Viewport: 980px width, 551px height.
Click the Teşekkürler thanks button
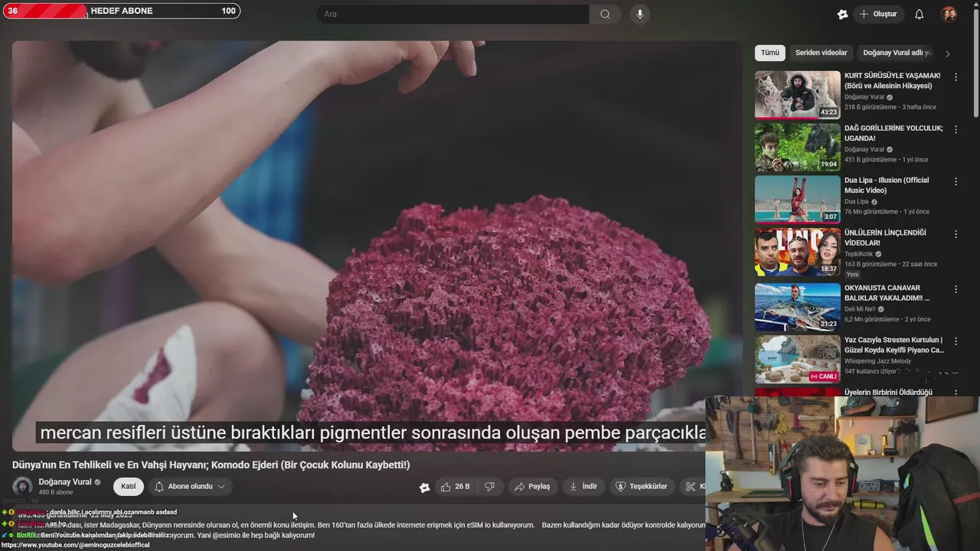click(x=642, y=487)
